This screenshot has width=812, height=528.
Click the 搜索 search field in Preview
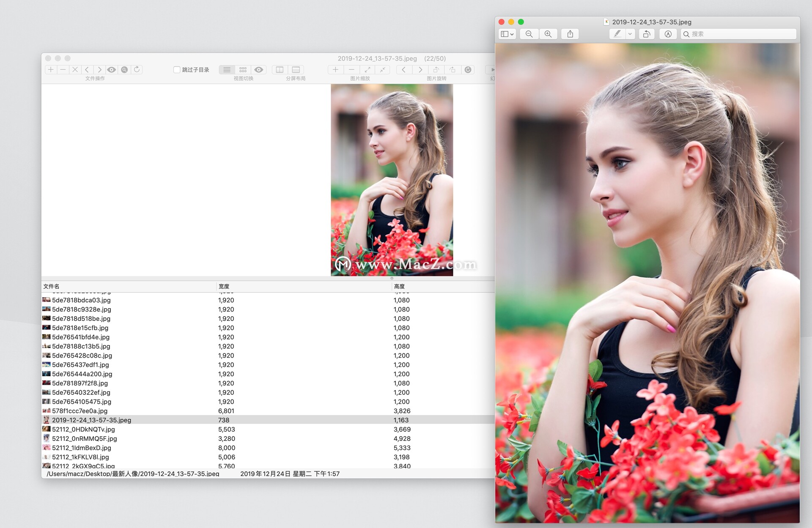pos(738,34)
